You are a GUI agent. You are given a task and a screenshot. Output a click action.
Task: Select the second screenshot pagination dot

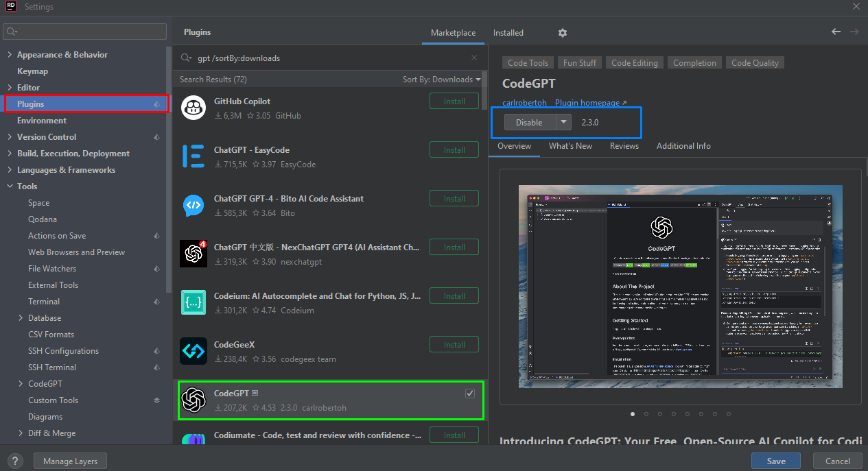646,414
